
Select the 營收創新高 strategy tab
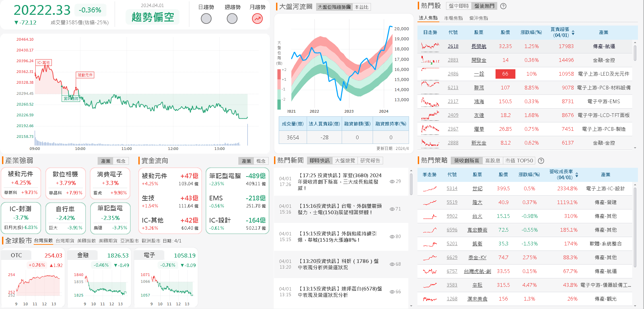467,161
